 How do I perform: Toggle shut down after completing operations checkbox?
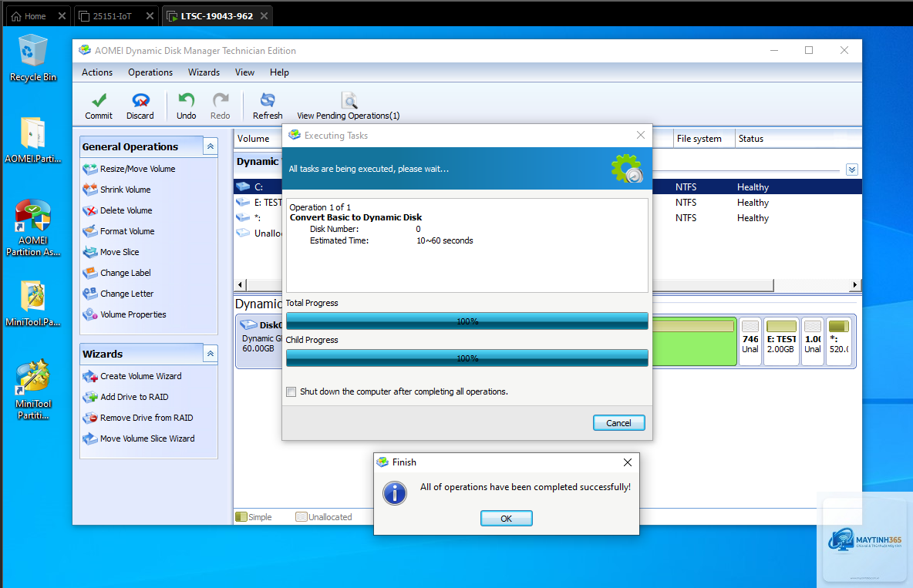pyautogui.click(x=291, y=391)
